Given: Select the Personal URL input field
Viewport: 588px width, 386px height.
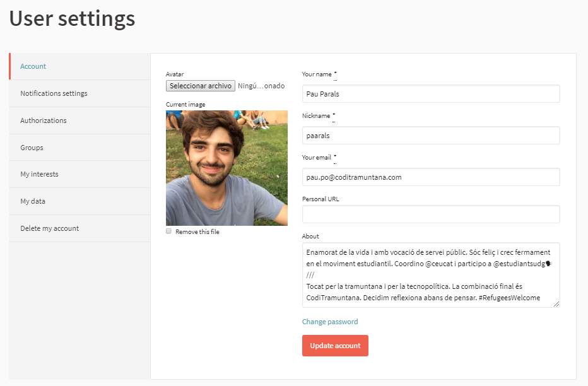Looking at the screenshot, I should coord(431,214).
